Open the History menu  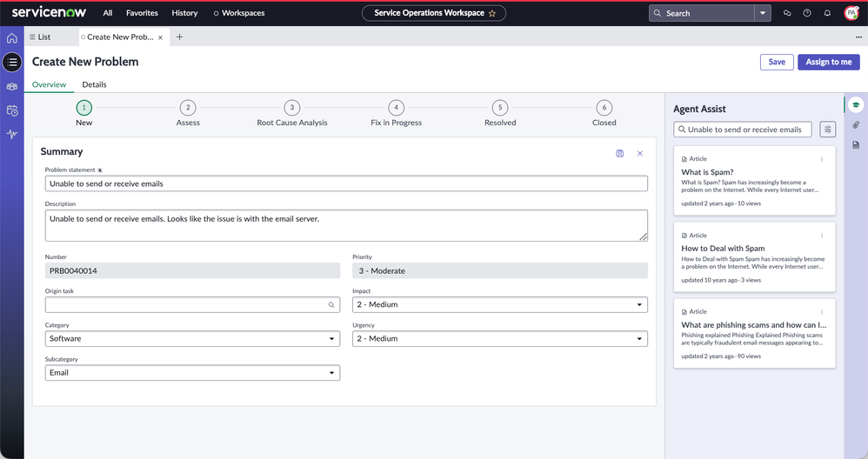pos(184,13)
